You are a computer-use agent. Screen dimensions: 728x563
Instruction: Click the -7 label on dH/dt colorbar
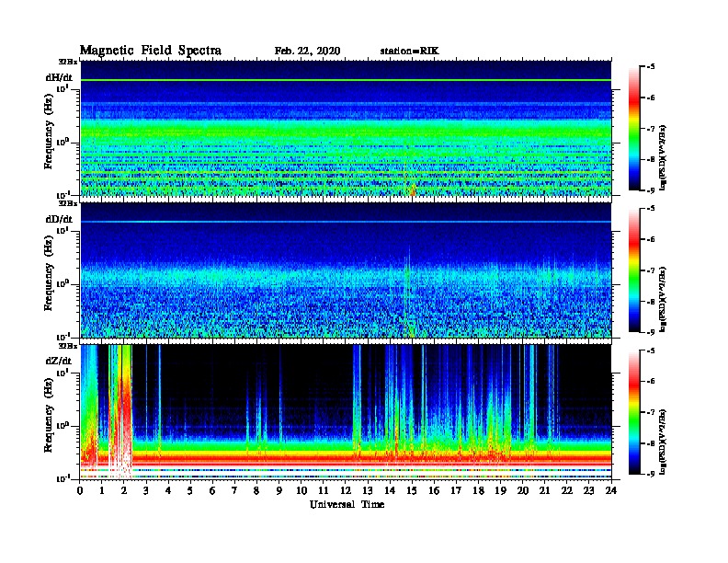tap(651, 129)
